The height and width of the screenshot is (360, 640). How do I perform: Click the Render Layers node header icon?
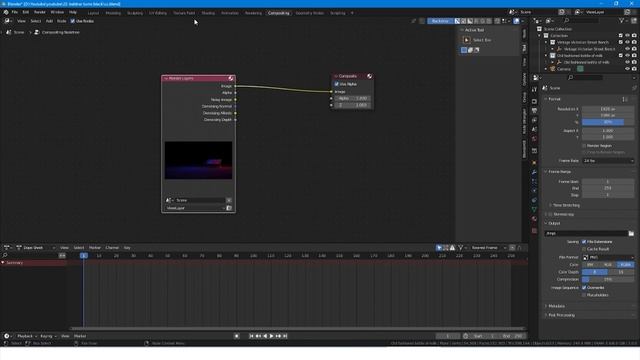coord(231,78)
